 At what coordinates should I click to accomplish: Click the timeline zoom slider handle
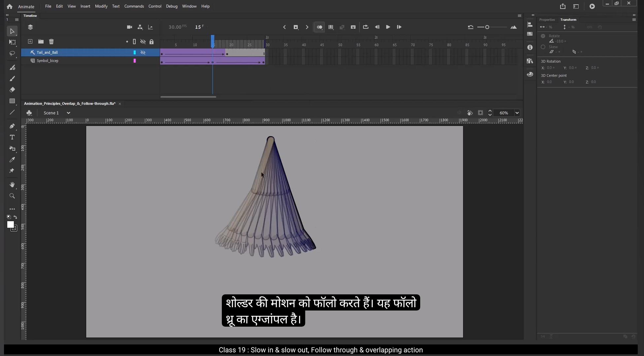click(487, 27)
